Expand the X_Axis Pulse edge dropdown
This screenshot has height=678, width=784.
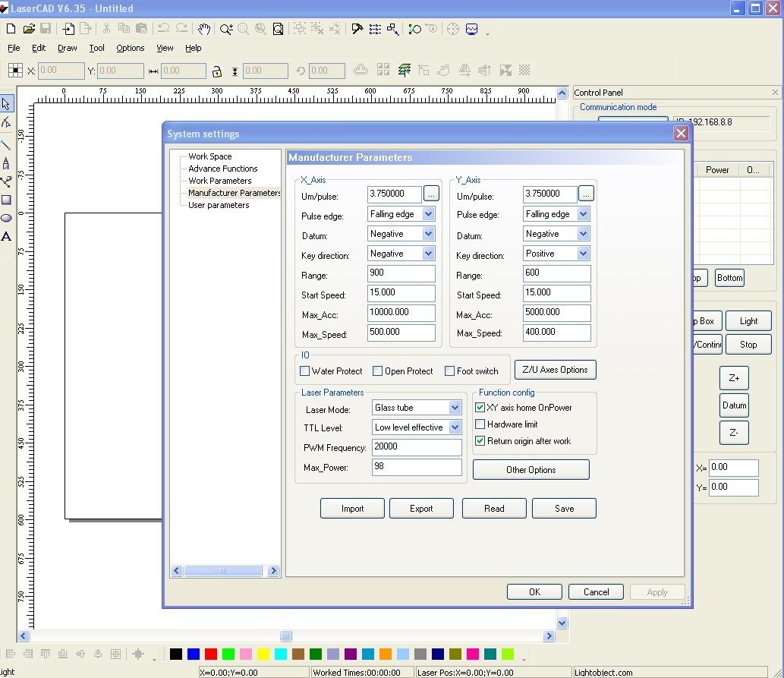click(428, 214)
